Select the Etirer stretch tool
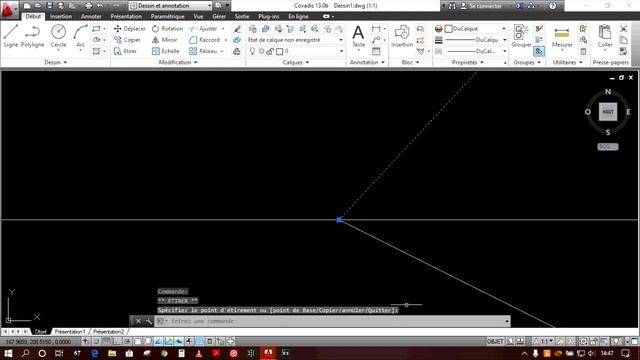Screen dimensions: 640x360 click(x=125, y=51)
